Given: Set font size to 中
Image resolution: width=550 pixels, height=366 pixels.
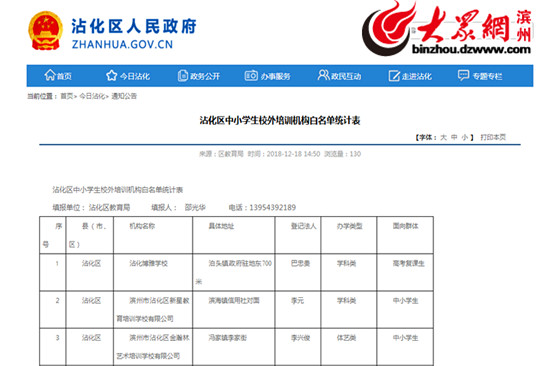Looking at the screenshot, I should (454, 137).
